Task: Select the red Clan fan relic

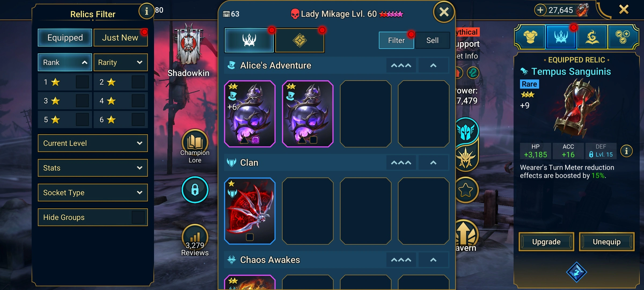Action: [250, 211]
